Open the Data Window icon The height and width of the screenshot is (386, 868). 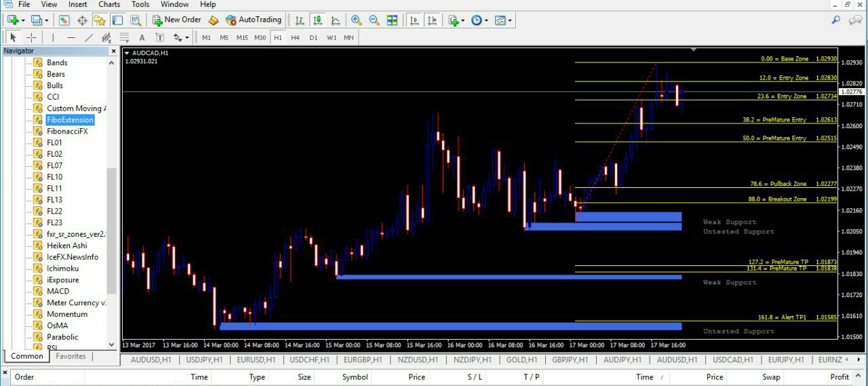(x=82, y=20)
